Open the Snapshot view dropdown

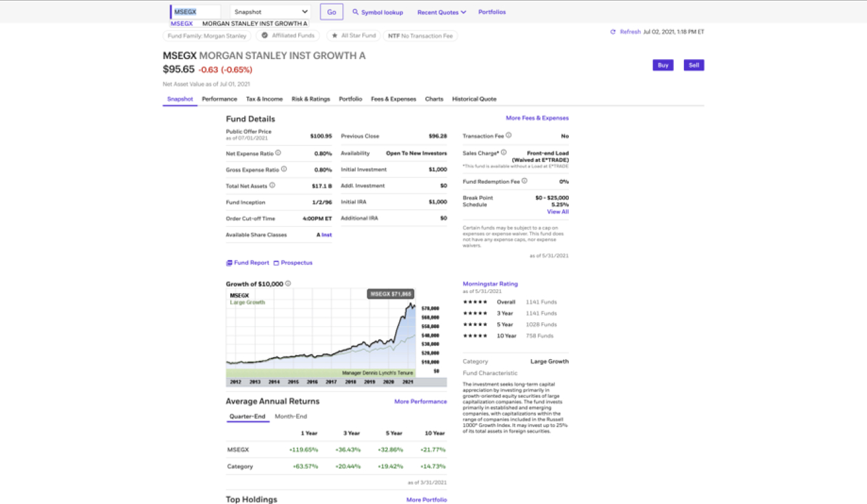(269, 11)
